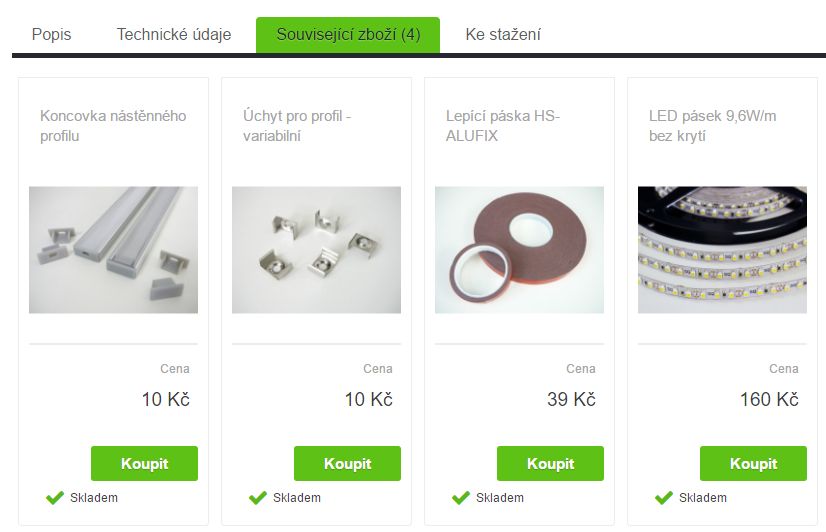This screenshot has height=532, width=826.
Task: Switch to Technické údaje tab
Action: pos(174,34)
